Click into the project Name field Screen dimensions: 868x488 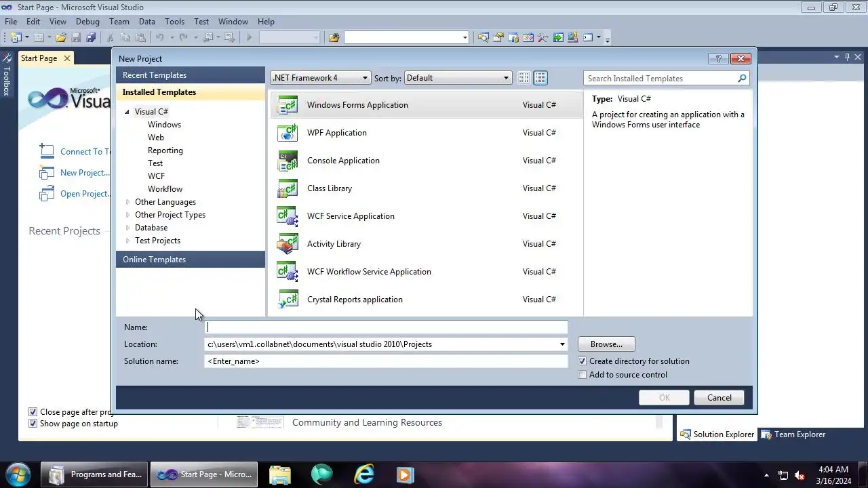(386, 327)
